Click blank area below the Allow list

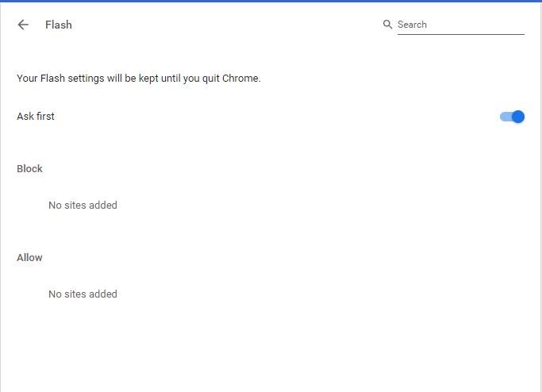click(270, 349)
